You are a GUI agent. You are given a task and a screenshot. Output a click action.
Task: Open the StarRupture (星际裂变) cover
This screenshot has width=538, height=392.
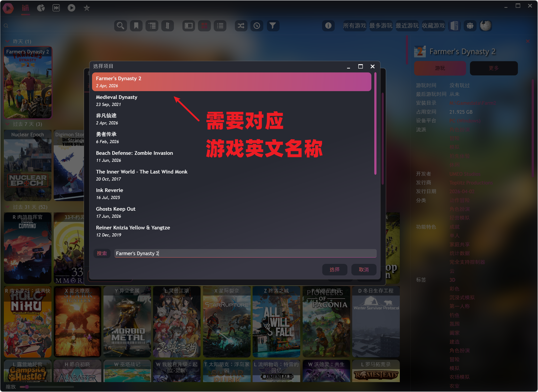point(227,322)
